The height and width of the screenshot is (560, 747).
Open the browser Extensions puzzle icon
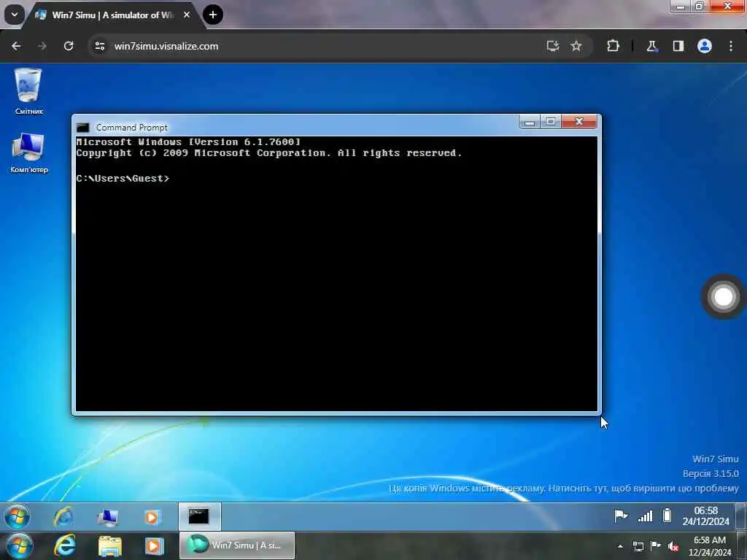[613, 46]
